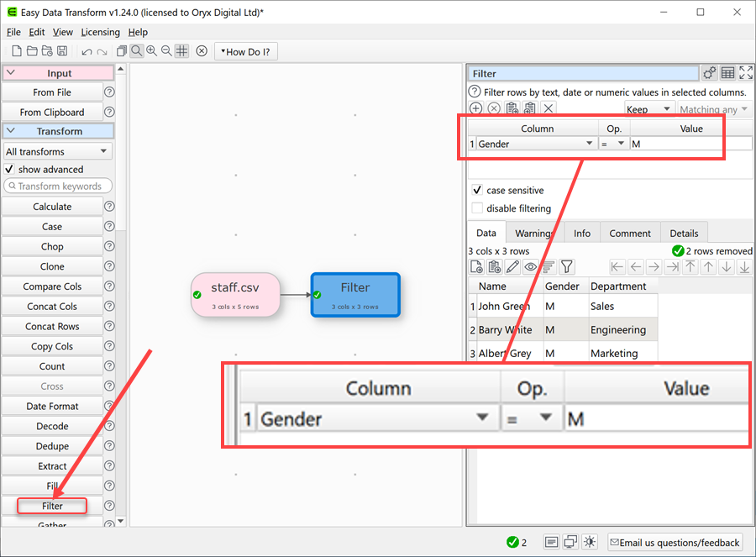
Task: Open the Licensing menu
Action: click(100, 32)
